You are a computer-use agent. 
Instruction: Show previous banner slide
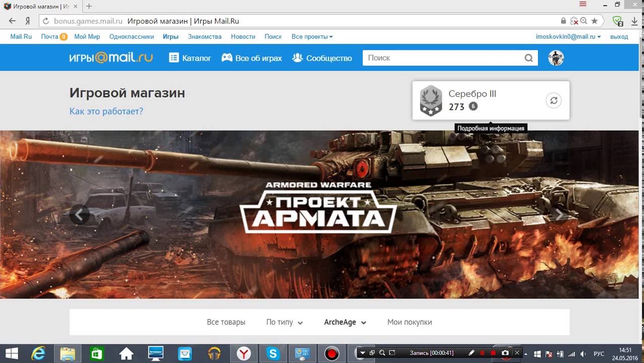coord(79,215)
